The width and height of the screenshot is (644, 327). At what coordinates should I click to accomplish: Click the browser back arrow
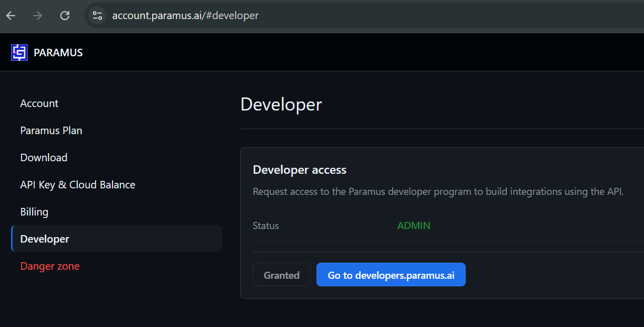click(11, 16)
